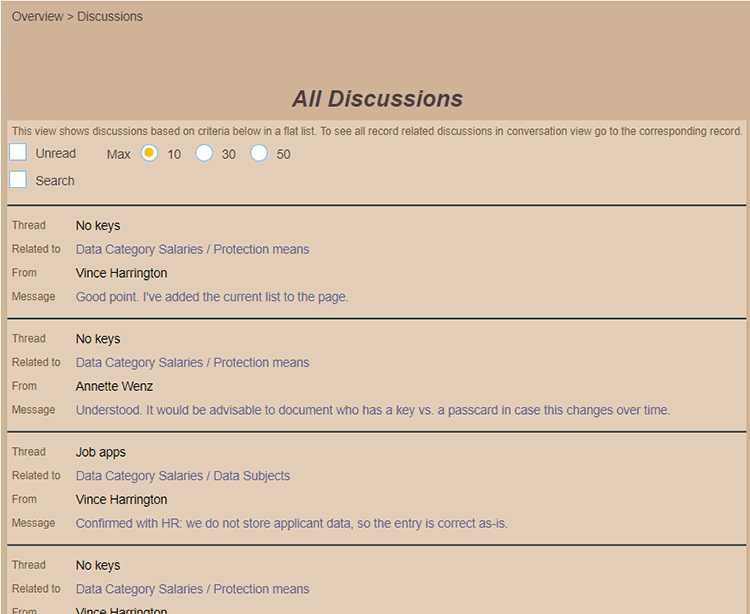This screenshot has width=750, height=614.
Task: Click the All Discussions heading
Action: (377, 99)
